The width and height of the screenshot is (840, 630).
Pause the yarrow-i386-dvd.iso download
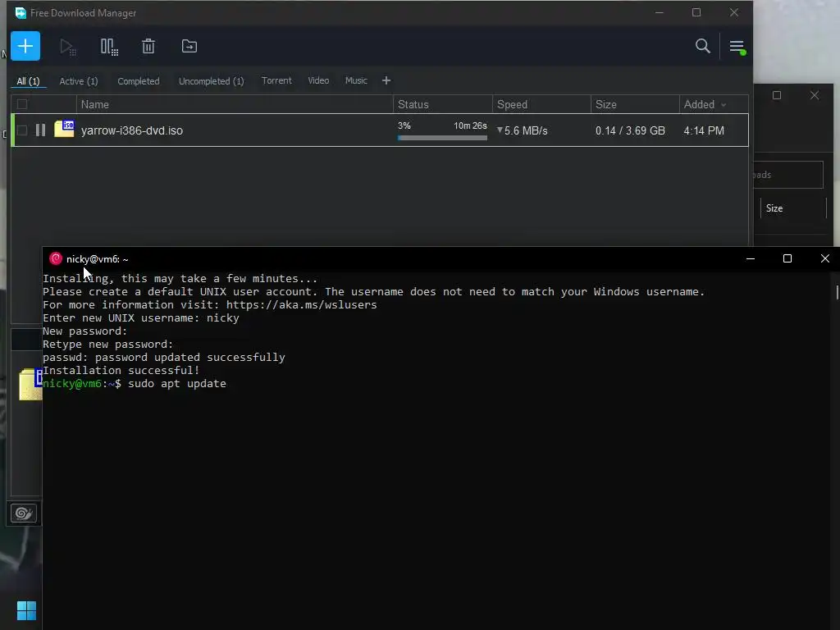[x=41, y=130]
